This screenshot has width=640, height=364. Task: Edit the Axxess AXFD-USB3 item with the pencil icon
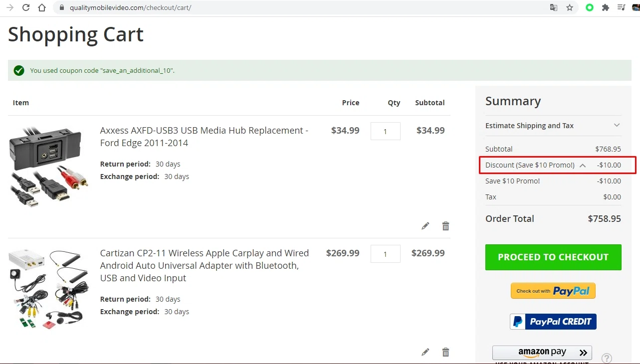tap(426, 226)
